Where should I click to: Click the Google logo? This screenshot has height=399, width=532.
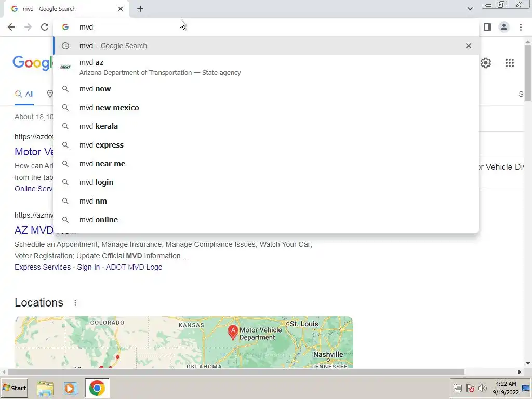33,63
